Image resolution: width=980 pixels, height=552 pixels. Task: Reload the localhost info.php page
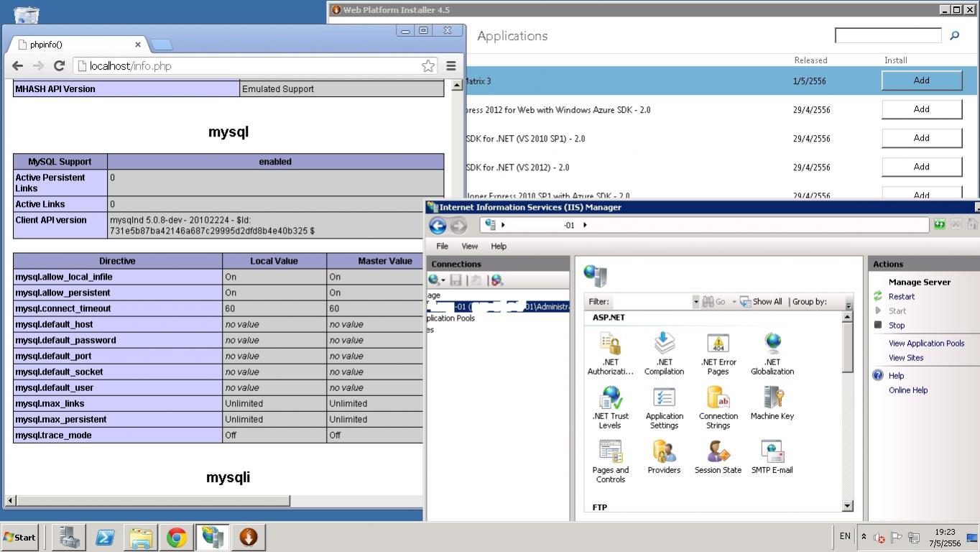pos(60,65)
